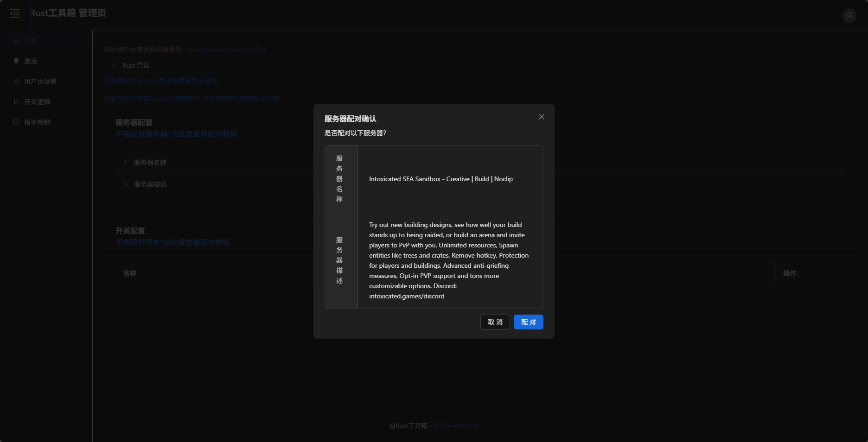868x442 pixels.
Task: Click the 开关配置 section heading
Action: click(130, 231)
